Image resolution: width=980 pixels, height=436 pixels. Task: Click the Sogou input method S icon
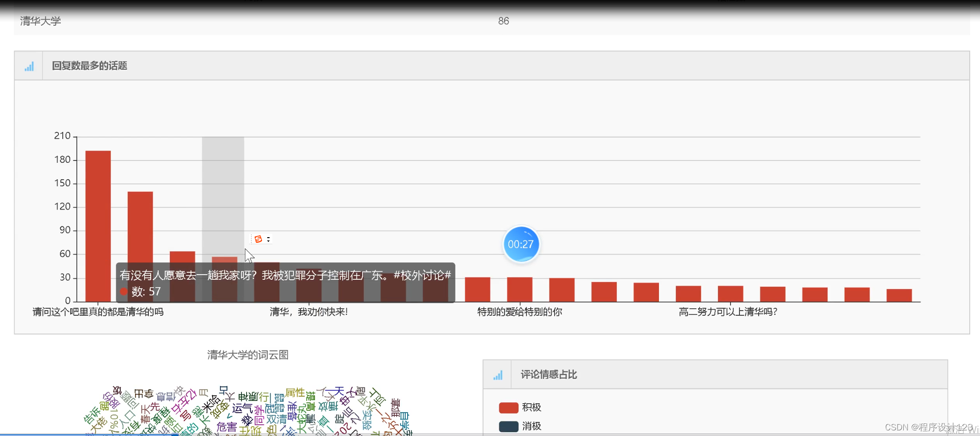[258, 239]
